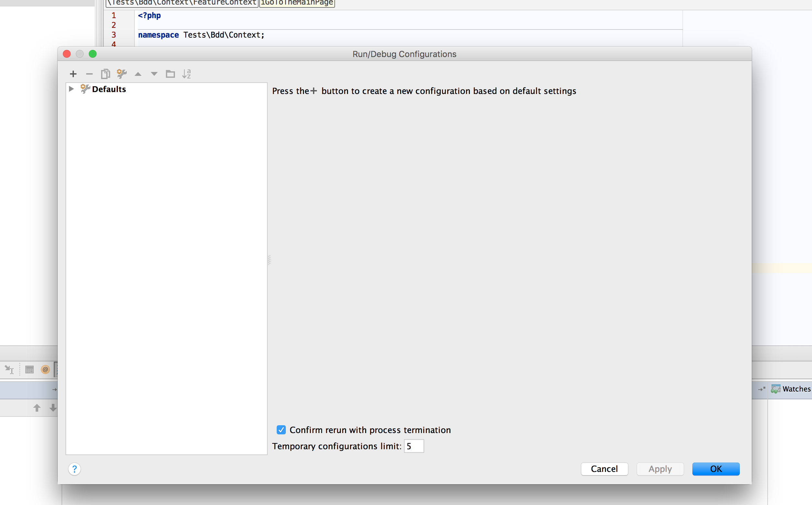
Task: Click the Temporary configurations limit field
Action: (x=414, y=446)
